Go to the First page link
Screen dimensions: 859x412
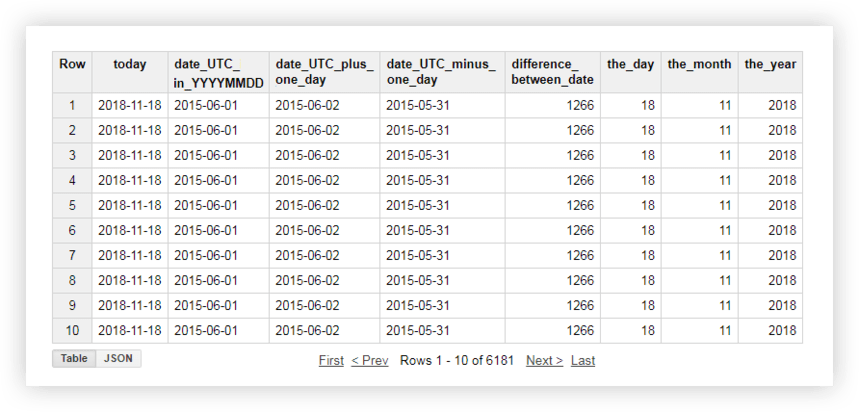[331, 360]
